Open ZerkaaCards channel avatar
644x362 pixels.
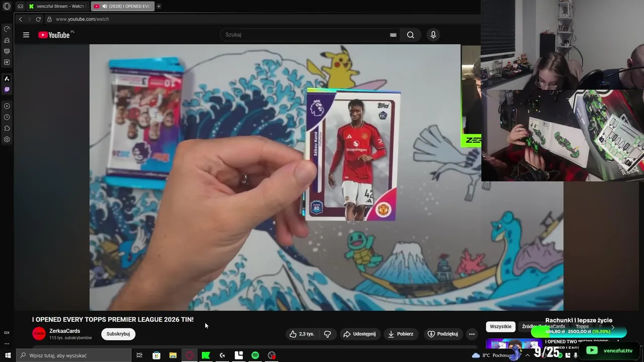(39, 334)
